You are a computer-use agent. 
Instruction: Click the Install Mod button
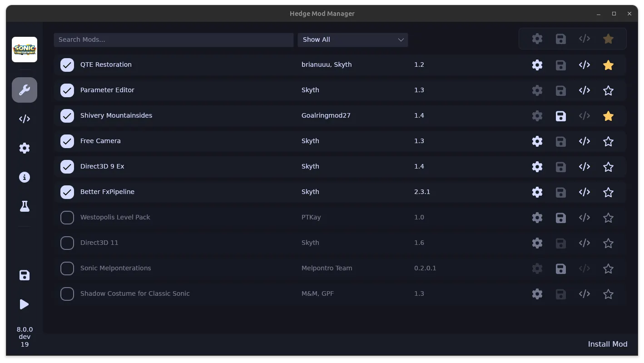coord(607,344)
